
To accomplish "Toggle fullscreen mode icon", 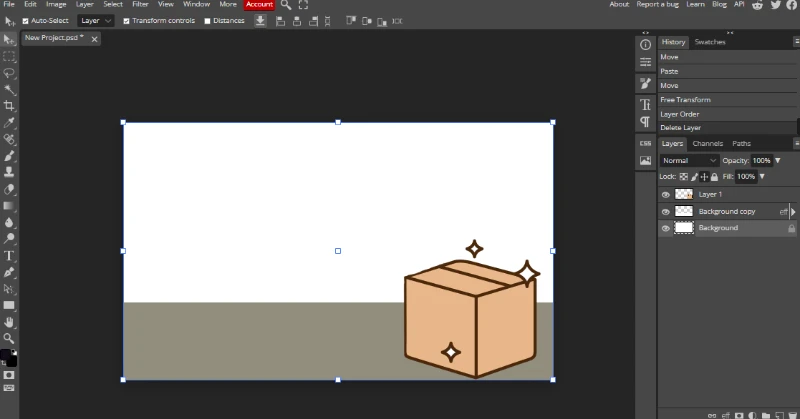I will [303, 5].
